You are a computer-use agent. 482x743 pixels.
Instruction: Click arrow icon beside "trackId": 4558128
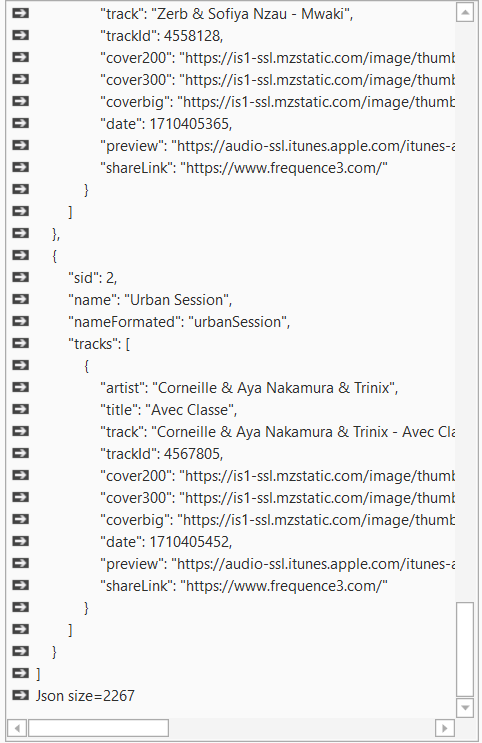[x=20, y=35]
